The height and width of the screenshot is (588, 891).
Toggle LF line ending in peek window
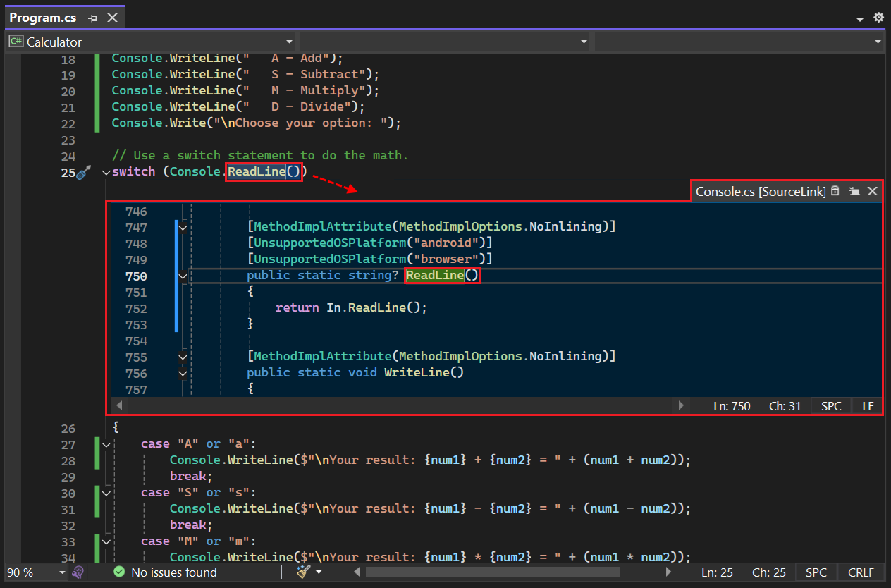(x=868, y=406)
